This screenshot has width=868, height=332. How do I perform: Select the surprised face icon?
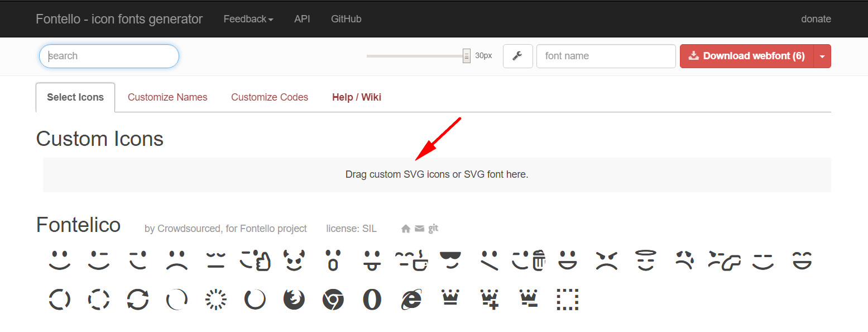[333, 260]
